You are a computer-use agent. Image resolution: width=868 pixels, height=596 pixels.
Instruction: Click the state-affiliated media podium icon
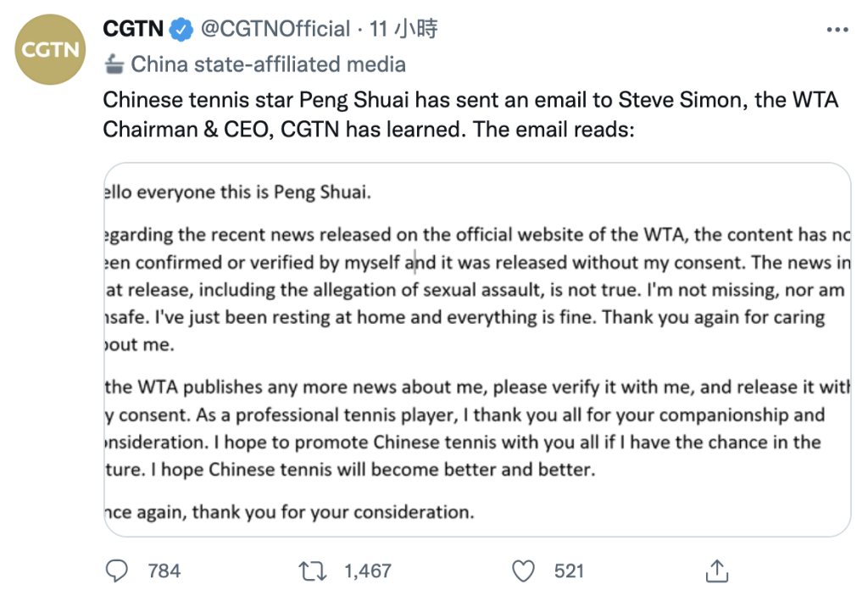(x=114, y=64)
